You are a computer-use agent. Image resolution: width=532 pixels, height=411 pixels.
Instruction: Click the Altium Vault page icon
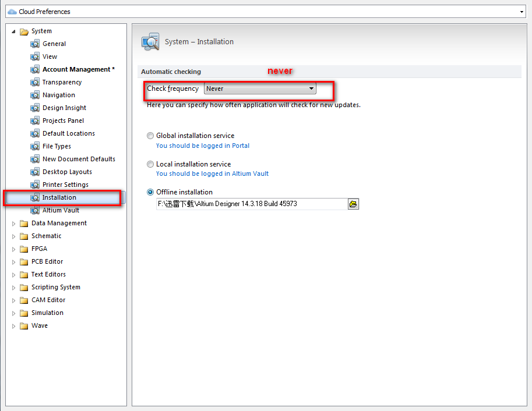click(x=35, y=210)
